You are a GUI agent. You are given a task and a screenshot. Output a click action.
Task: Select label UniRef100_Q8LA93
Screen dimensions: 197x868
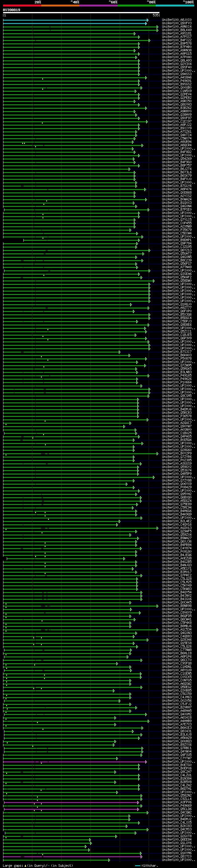click(x=177, y=61)
